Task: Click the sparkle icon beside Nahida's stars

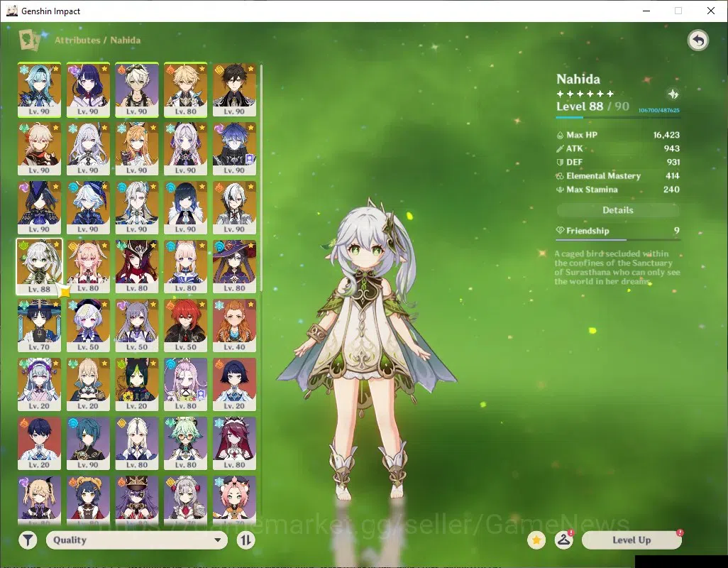Action: 673,94
